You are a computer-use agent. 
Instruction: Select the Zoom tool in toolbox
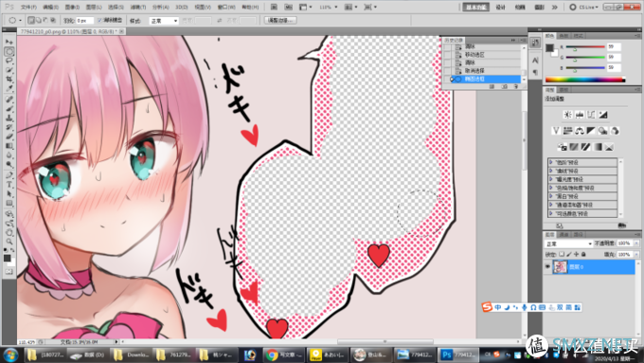pos(9,242)
